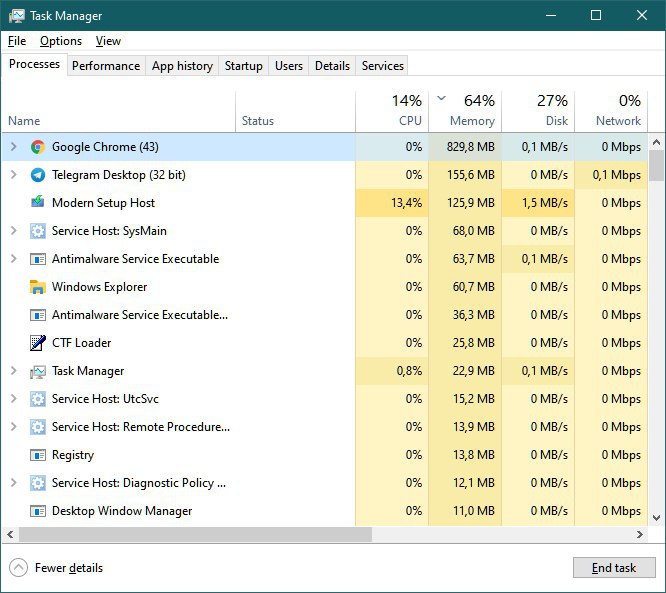Click the Service Host: Diagnostic Policy icon
The width and height of the screenshot is (666, 593).
pos(38,483)
